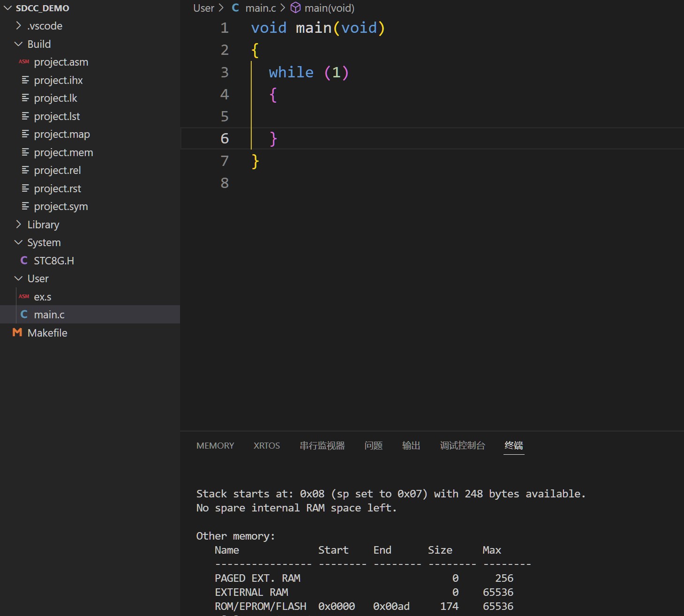Image resolution: width=684 pixels, height=616 pixels.
Task: Switch to the MEMORY panel tab
Action: pos(215,446)
